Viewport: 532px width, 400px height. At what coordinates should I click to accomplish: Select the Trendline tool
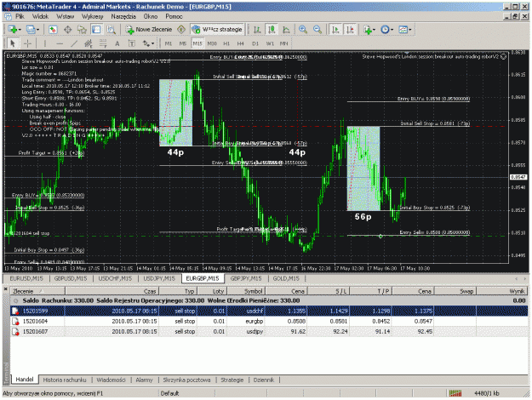point(74,43)
